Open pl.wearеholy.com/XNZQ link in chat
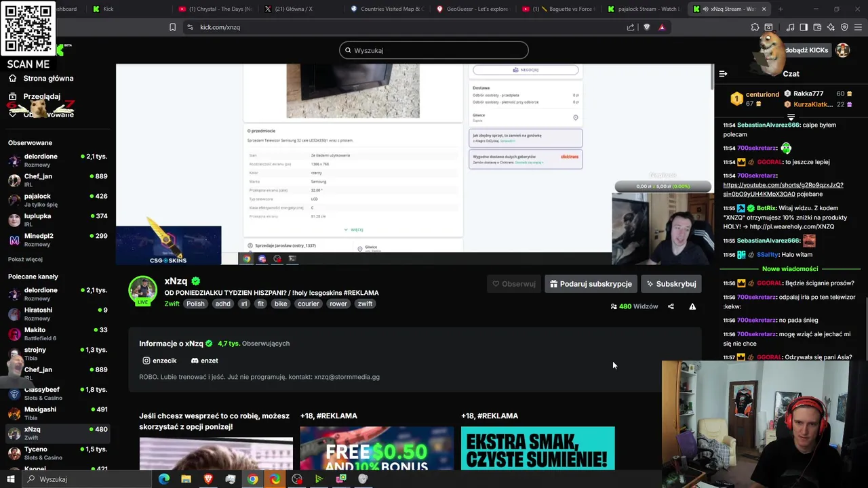The height and width of the screenshot is (488, 868). point(792,227)
